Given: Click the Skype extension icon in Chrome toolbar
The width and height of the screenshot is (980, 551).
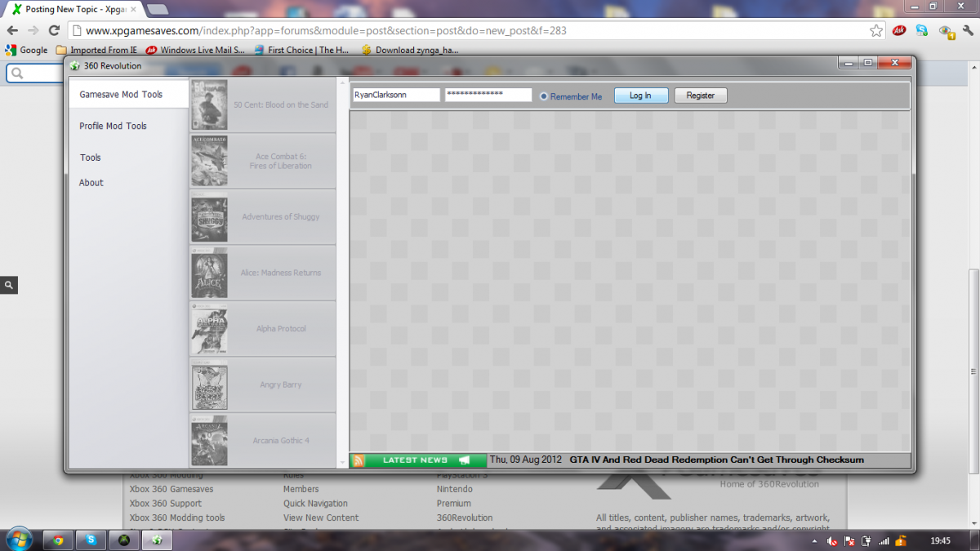Looking at the screenshot, I should pyautogui.click(x=921, y=31).
